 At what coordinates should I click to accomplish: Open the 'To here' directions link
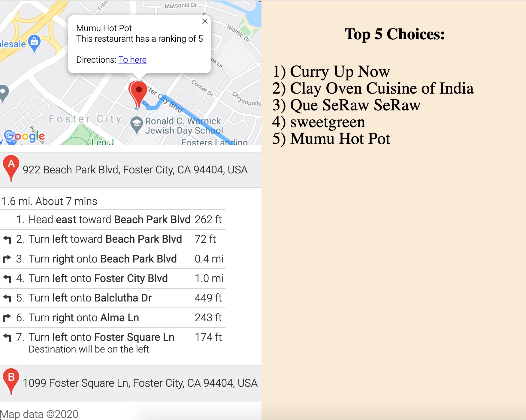coord(132,60)
